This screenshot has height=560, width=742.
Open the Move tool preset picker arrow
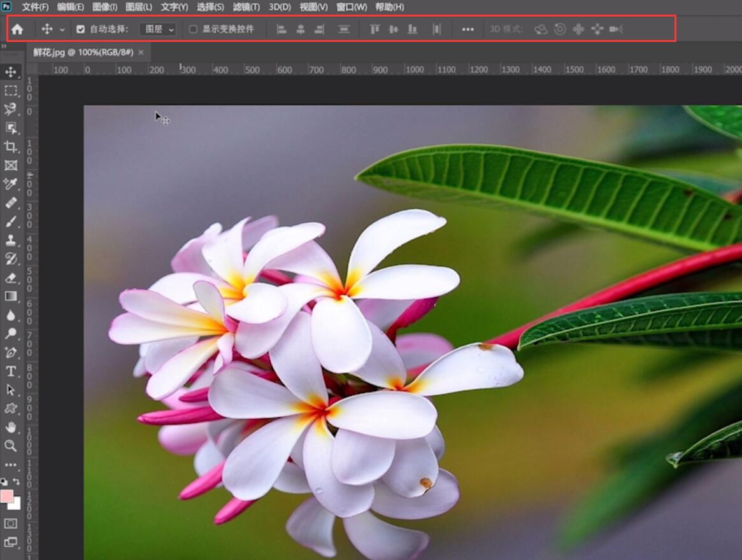point(62,30)
